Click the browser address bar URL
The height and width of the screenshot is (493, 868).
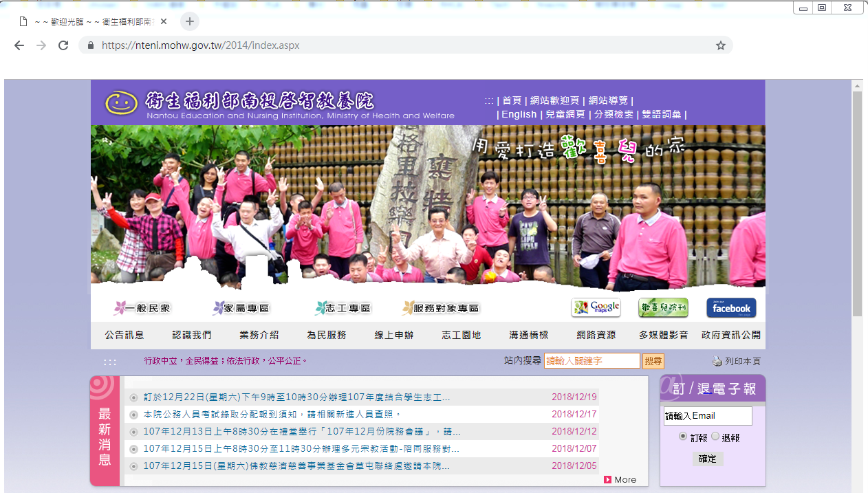point(201,45)
